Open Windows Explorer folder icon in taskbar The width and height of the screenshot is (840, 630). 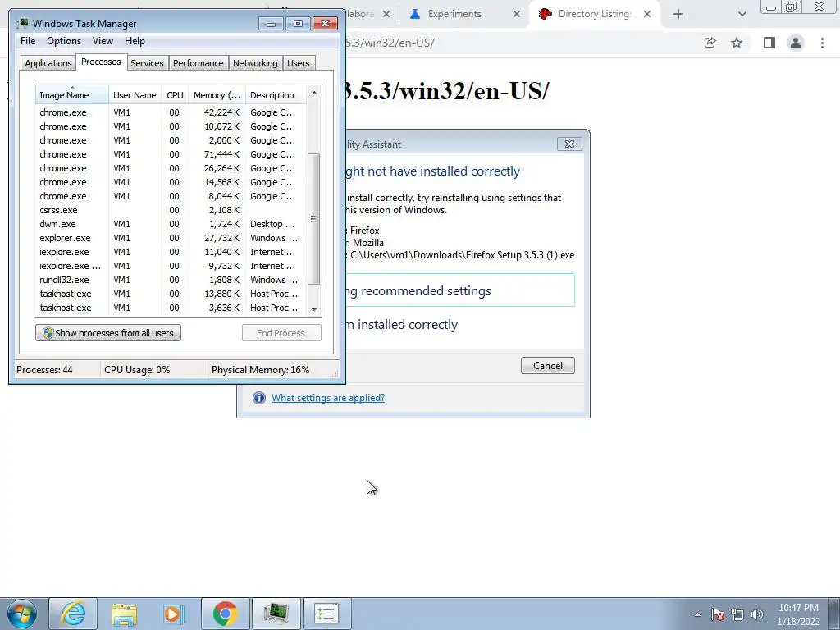(x=124, y=614)
